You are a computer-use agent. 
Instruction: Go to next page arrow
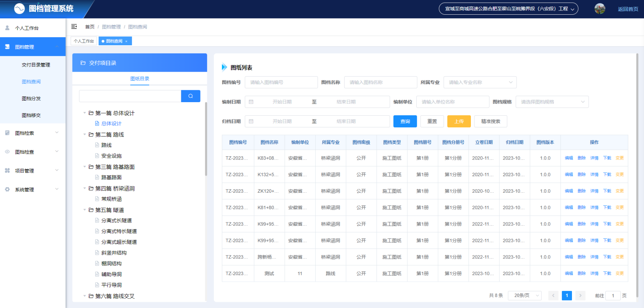pos(580,296)
